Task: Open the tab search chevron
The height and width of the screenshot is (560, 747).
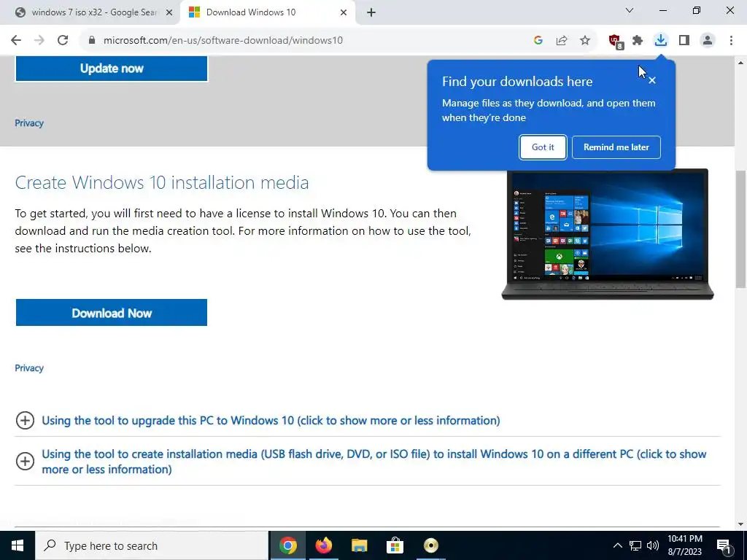Action: [630, 10]
